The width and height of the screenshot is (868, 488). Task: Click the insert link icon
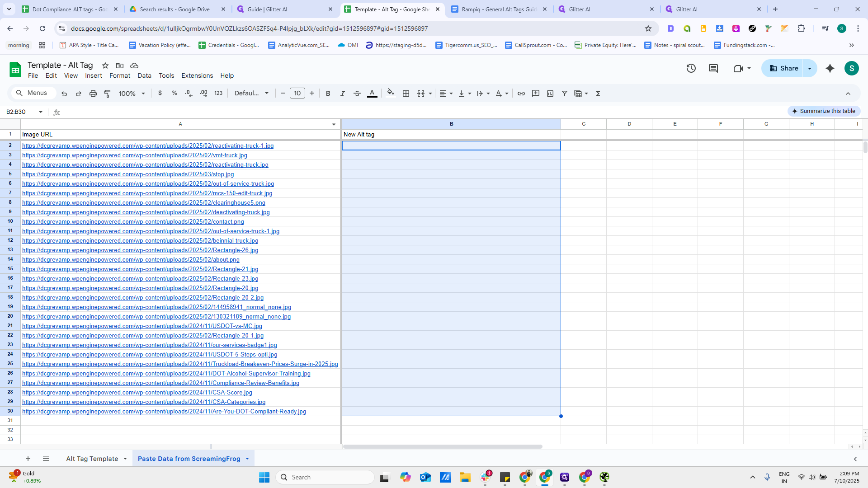click(x=521, y=94)
